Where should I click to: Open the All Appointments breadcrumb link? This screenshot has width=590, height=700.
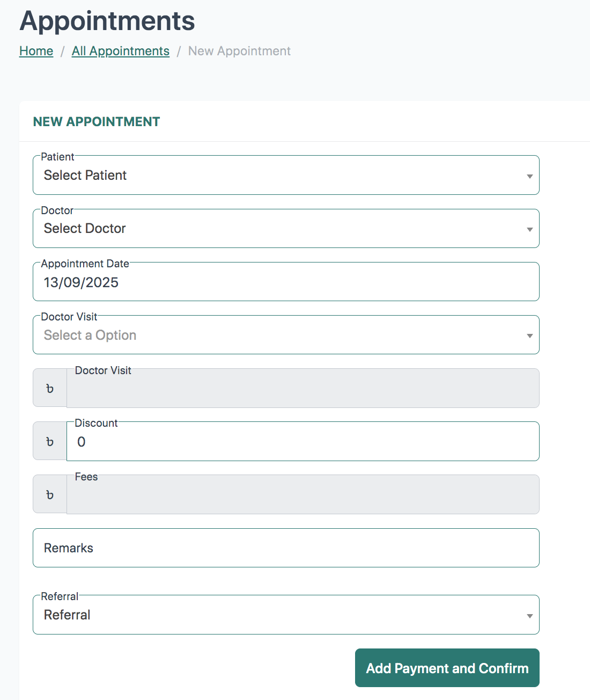click(x=121, y=51)
